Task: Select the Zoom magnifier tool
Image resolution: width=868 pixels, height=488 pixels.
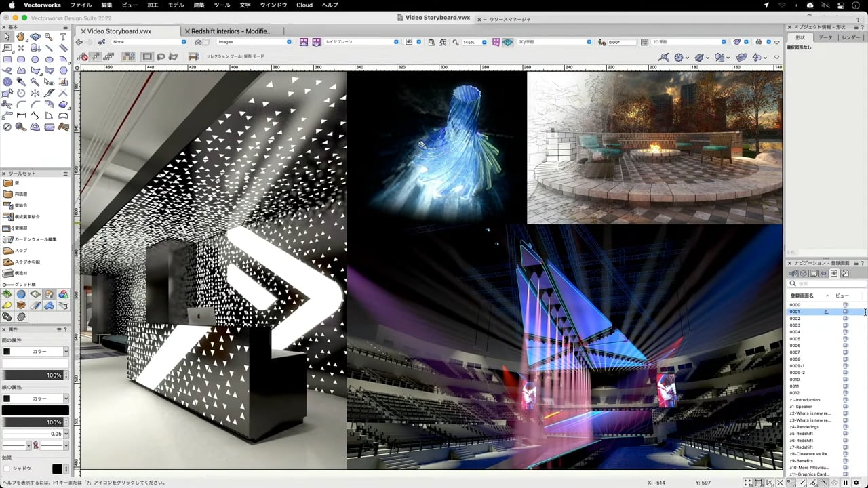Action: [x=50, y=37]
